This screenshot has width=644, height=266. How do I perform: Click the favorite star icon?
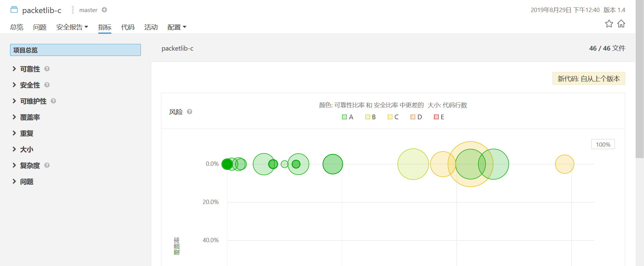[609, 24]
